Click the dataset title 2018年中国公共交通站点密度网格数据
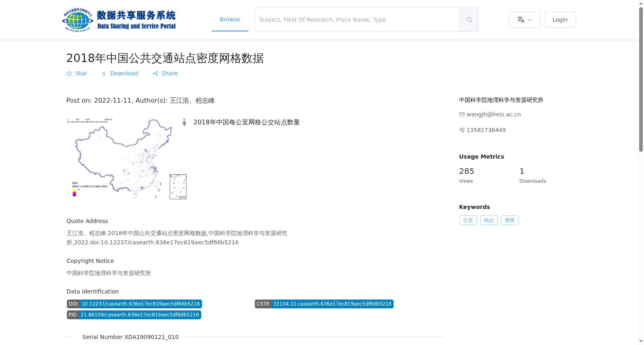The height and width of the screenshot is (345, 644). pos(165,58)
